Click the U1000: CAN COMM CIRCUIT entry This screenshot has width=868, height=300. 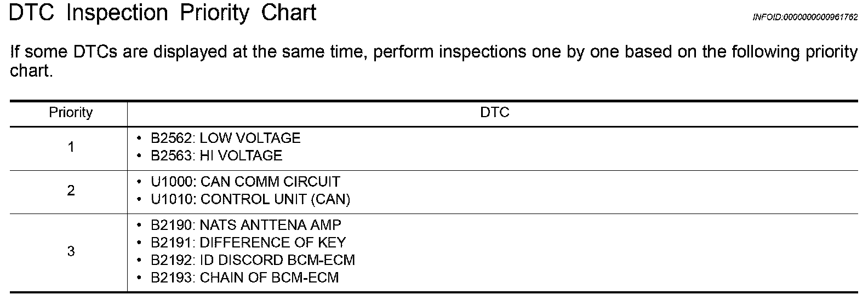coord(245,181)
